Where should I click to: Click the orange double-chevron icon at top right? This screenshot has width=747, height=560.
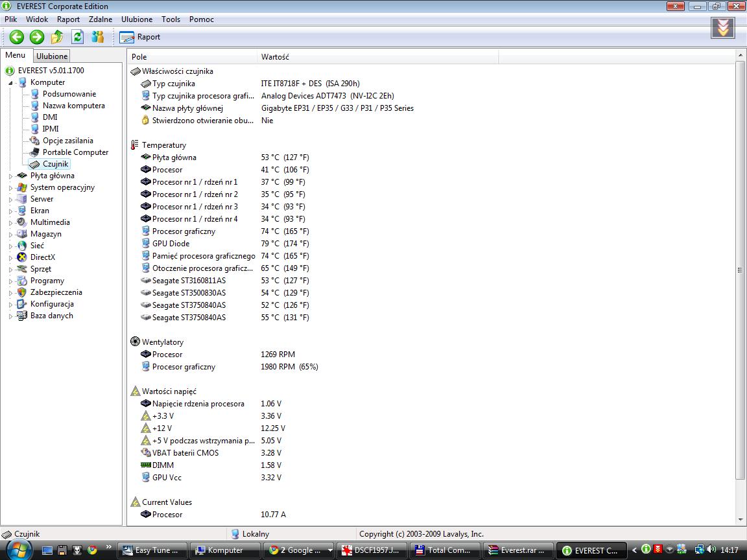(x=723, y=28)
